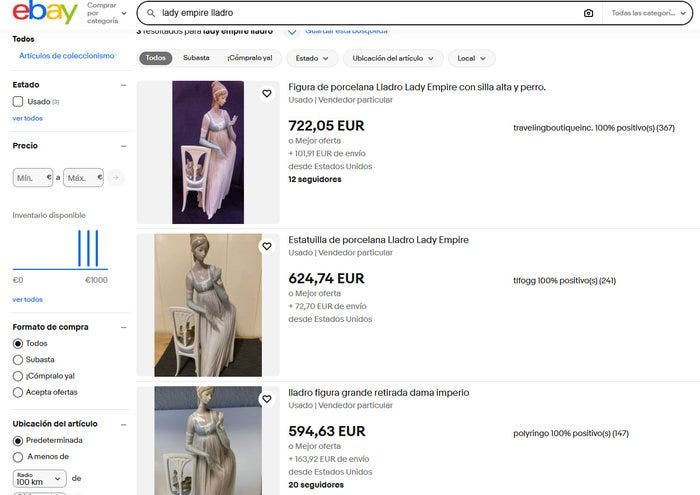The height and width of the screenshot is (495, 700).
Task: Open second listing figurine thumbnail
Action: point(208,305)
